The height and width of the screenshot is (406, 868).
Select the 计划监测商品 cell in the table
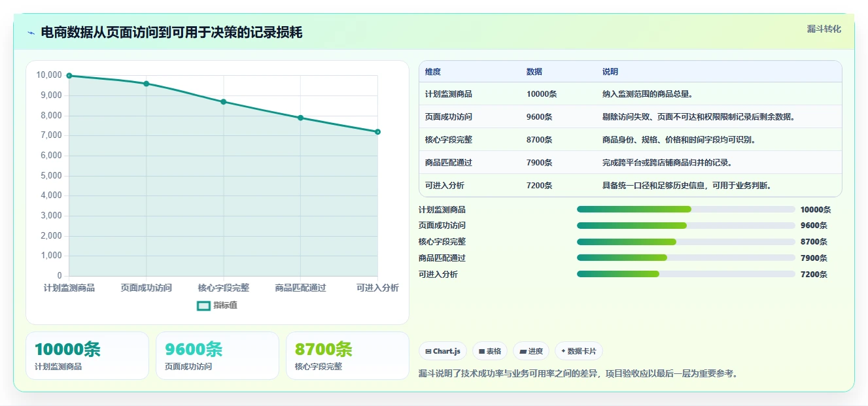[449, 94]
